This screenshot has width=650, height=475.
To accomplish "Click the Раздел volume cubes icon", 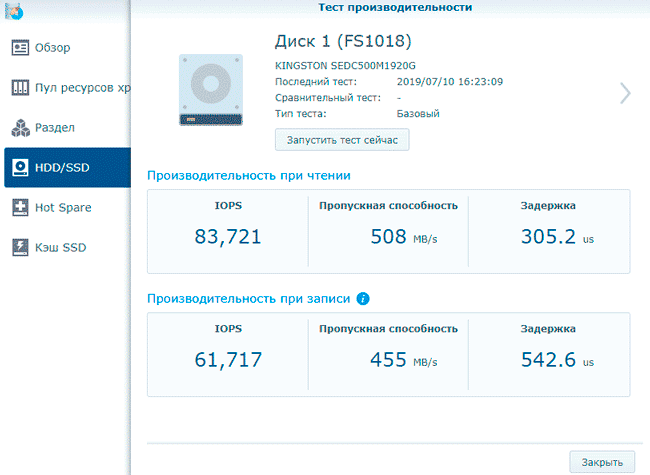I will (x=20, y=128).
